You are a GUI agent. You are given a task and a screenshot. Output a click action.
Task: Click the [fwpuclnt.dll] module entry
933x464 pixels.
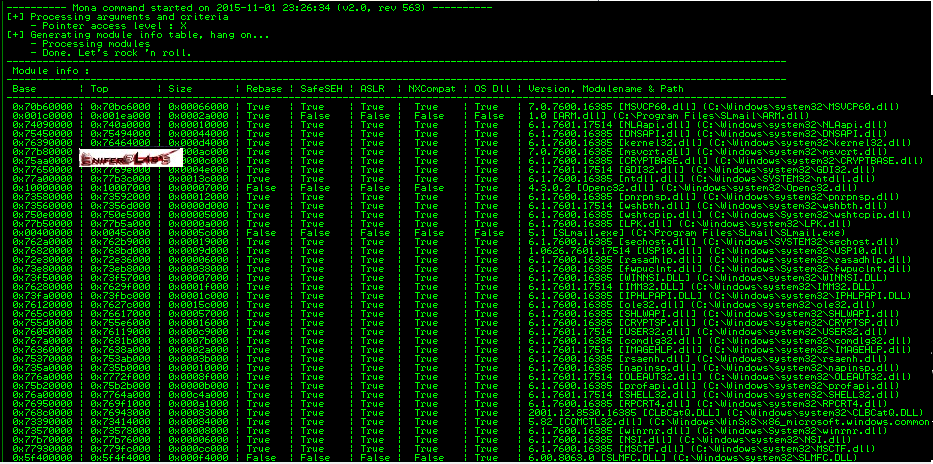[x=658, y=268]
